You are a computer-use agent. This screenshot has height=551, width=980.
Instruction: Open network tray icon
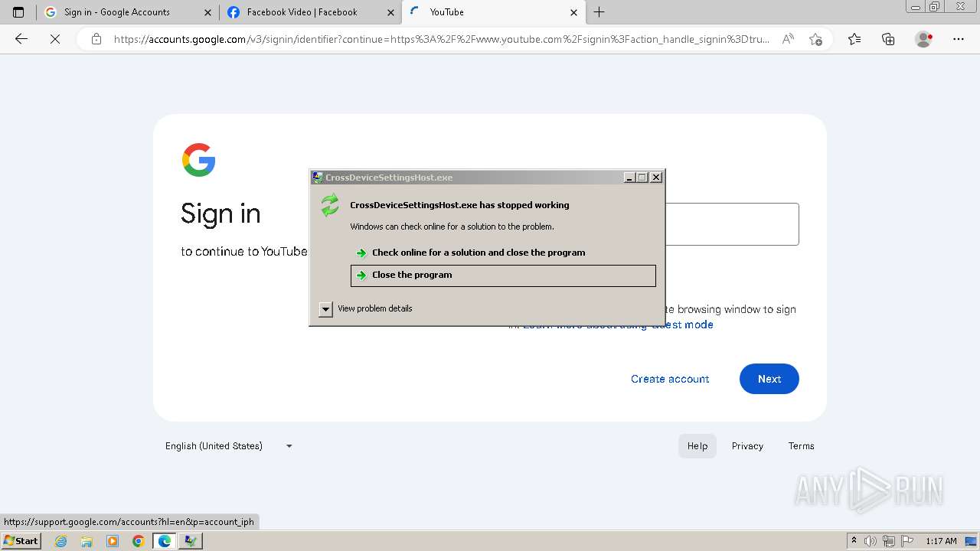coord(889,541)
